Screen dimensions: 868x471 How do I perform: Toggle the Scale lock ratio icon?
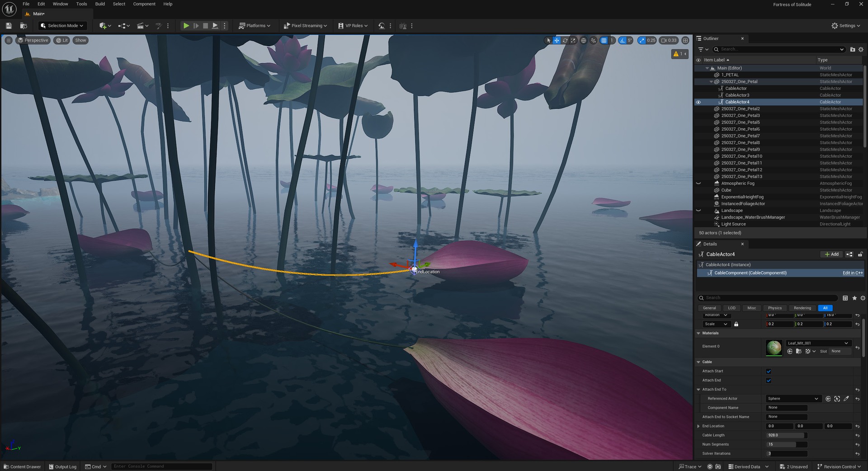point(736,324)
